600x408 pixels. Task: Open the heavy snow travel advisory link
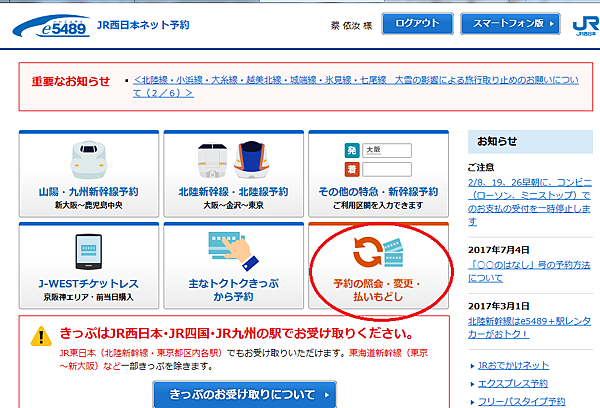355,86
